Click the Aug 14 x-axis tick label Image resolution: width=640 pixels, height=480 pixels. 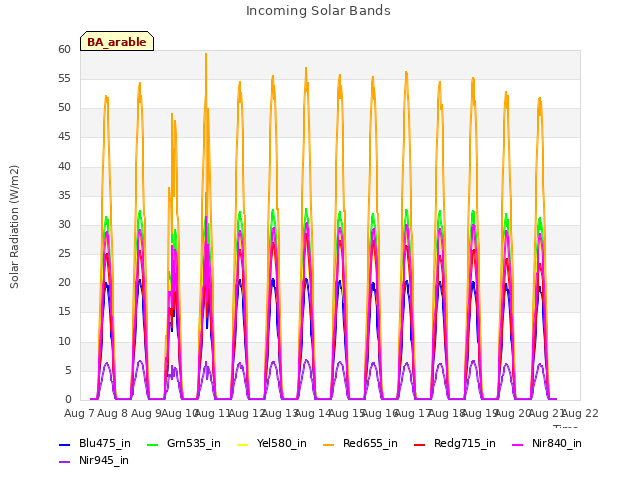click(313, 413)
